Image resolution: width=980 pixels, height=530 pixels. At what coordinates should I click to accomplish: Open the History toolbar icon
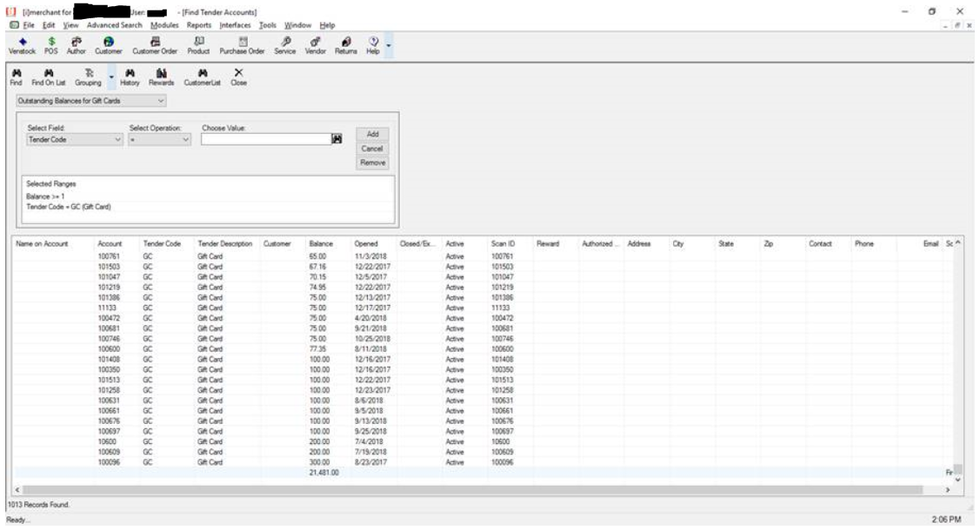130,76
